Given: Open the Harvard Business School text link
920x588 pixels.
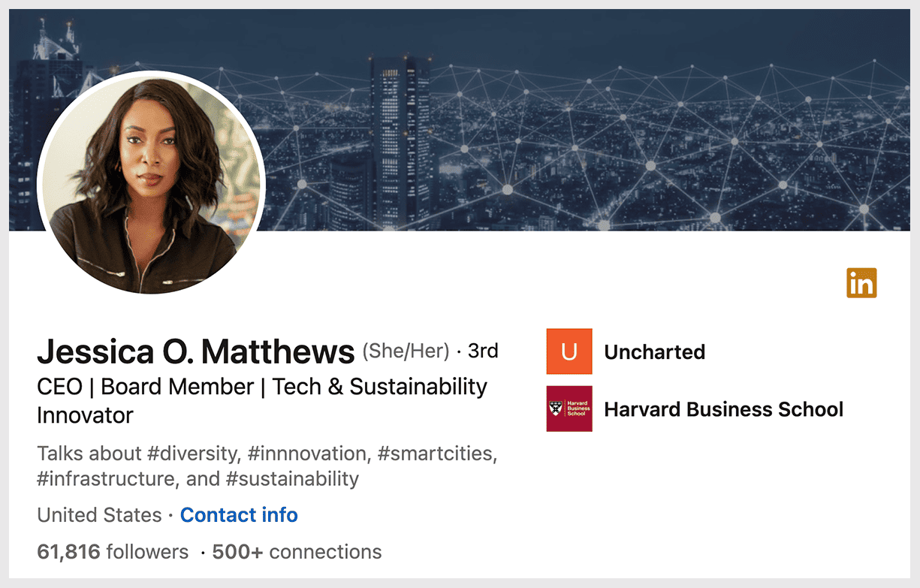Looking at the screenshot, I should click(723, 409).
